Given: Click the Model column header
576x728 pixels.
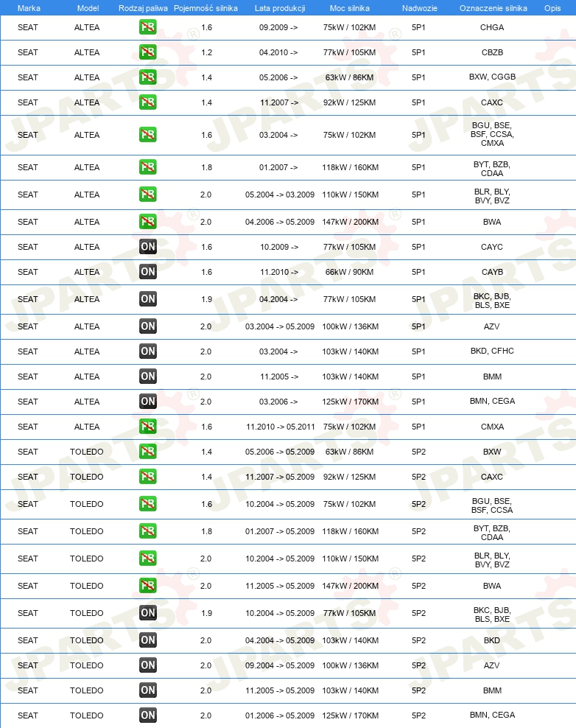Looking at the screenshot, I should (88, 8).
